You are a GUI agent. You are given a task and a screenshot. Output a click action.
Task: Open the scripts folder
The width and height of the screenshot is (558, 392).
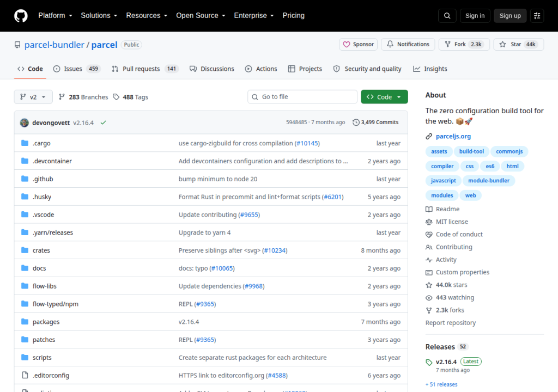[42, 357]
